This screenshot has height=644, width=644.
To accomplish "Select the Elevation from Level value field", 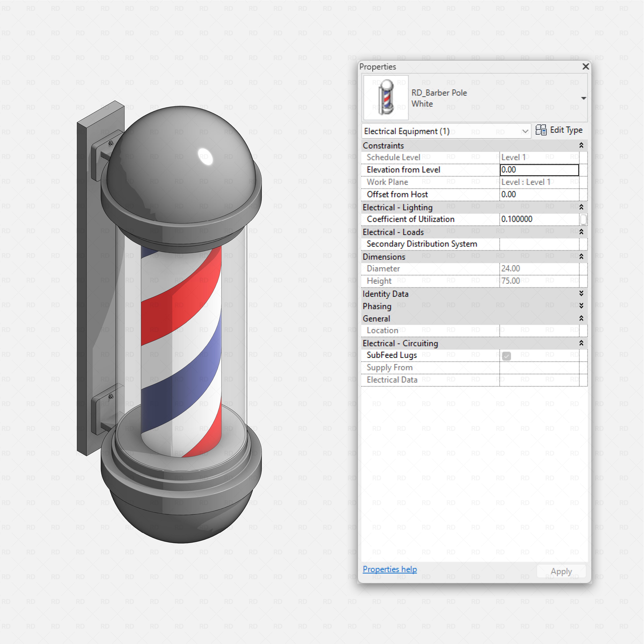I will [x=538, y=170].
